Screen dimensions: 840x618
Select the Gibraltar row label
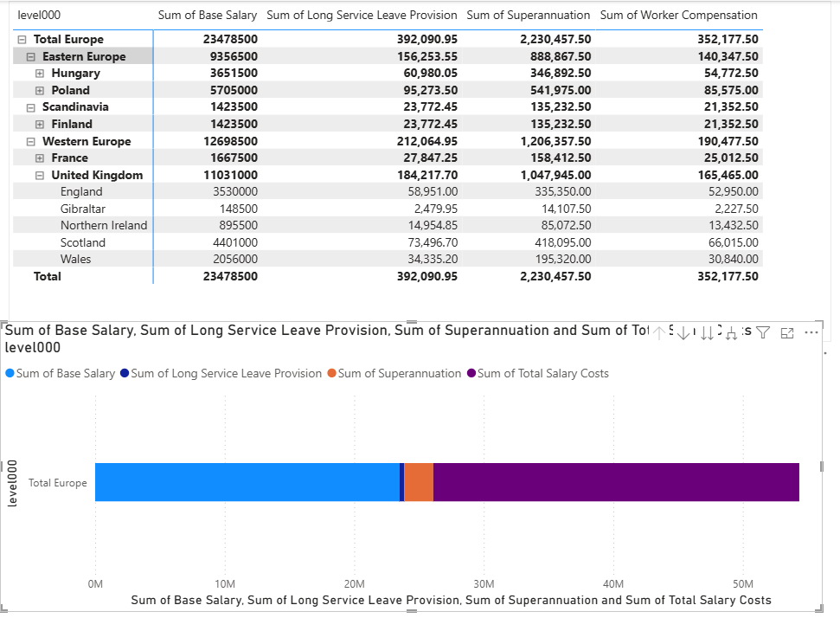pyautogui.click(x=83, y=209)
